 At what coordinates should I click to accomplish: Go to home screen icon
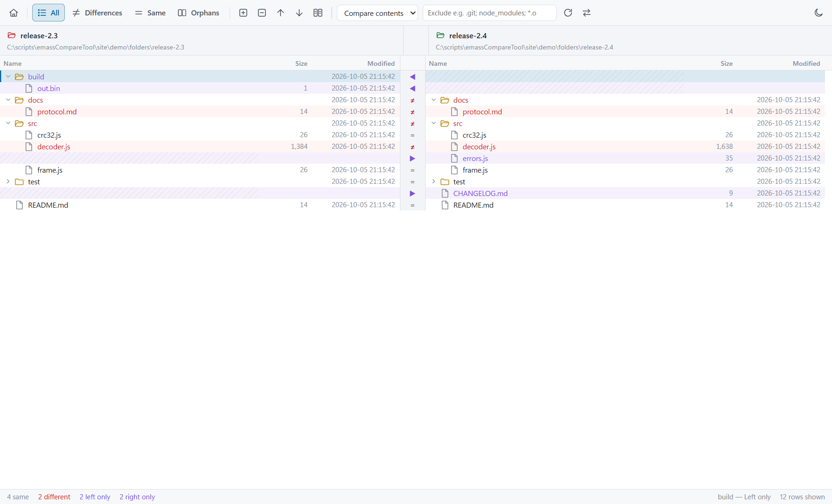(14, 13)
